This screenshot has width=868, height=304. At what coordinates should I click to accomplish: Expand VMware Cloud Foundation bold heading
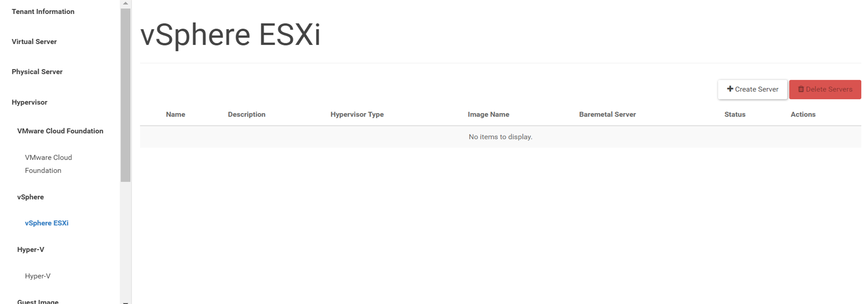click(60, 131)
